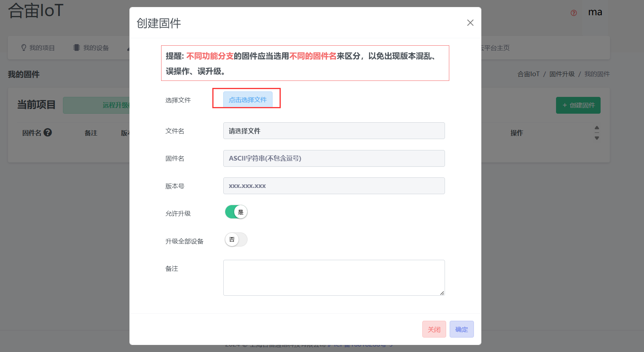This screenshot has width=644, height=352.
Task: Toggle the 允许升级 switch
Action: pos(236,212)
